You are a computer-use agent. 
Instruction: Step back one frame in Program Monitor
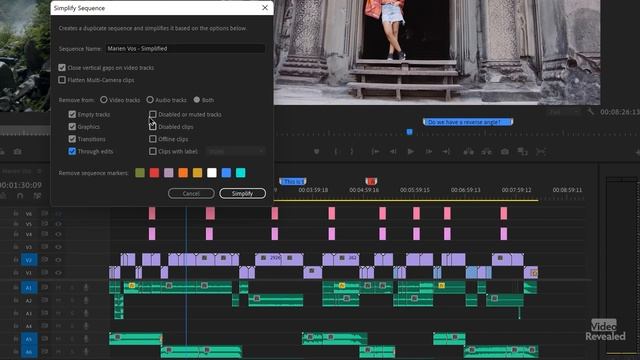(393, 151)
